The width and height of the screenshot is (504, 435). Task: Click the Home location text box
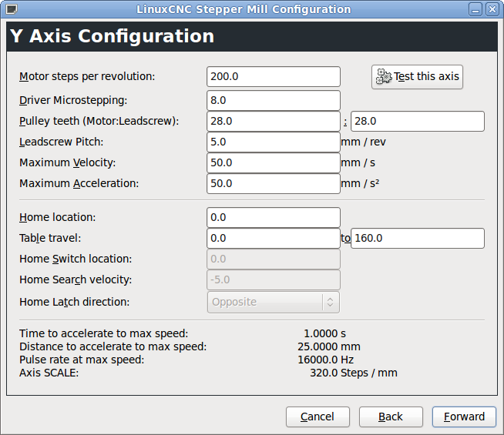274,218
